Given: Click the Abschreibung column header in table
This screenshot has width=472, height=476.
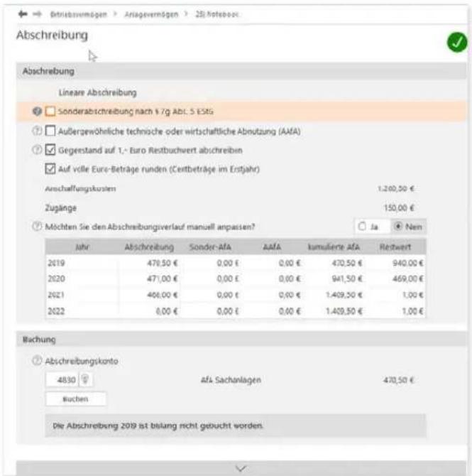Looking at the screenshot, I should [149, 247].
